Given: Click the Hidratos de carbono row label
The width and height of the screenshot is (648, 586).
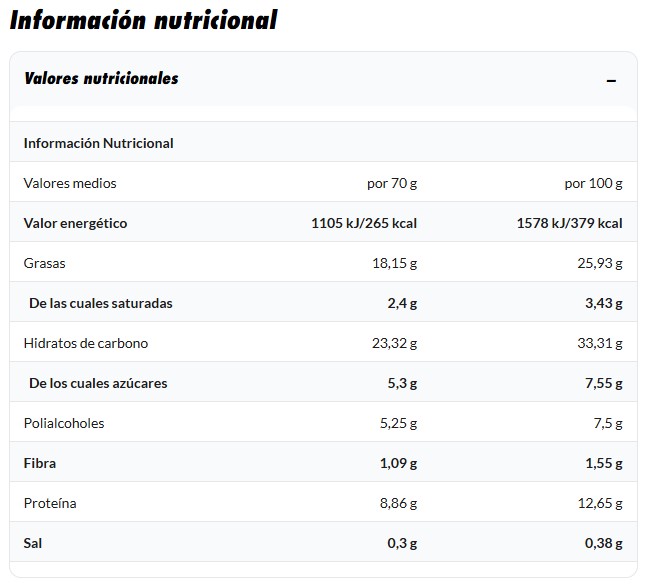Looking at the screenshot, I should tap(85, 343).
